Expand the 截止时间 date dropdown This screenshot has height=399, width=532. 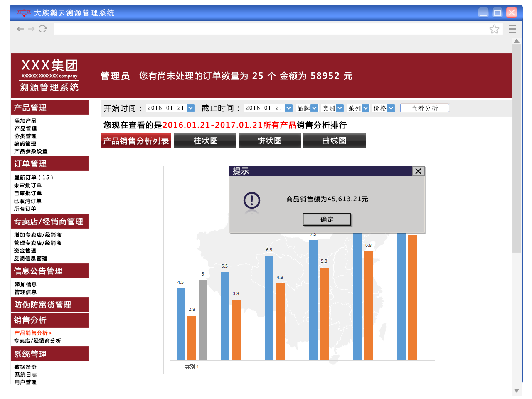coord(289,108)
